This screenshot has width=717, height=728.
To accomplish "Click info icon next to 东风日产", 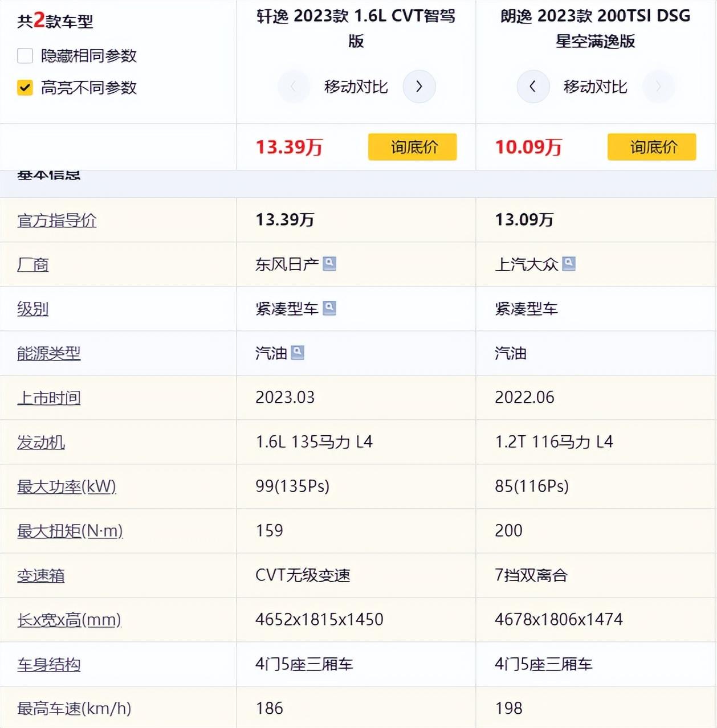I will click(329, 264).
